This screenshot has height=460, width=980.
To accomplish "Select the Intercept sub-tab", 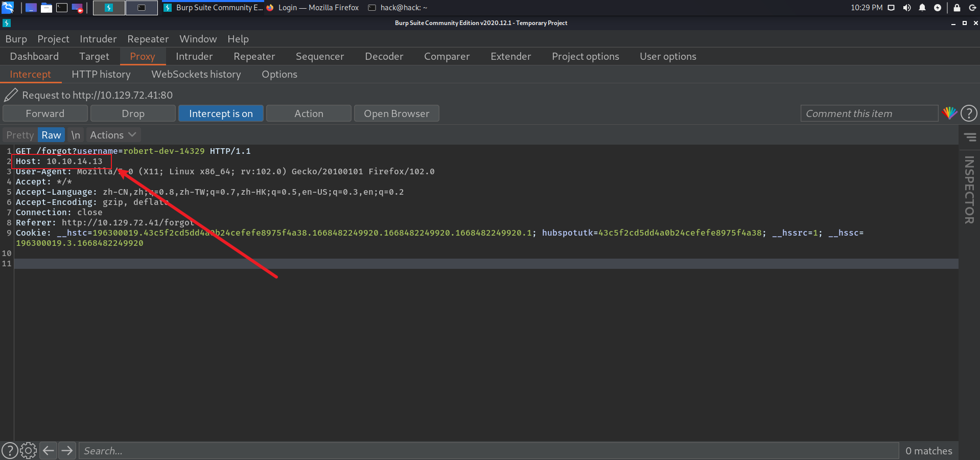I will [x=31, y=74].
